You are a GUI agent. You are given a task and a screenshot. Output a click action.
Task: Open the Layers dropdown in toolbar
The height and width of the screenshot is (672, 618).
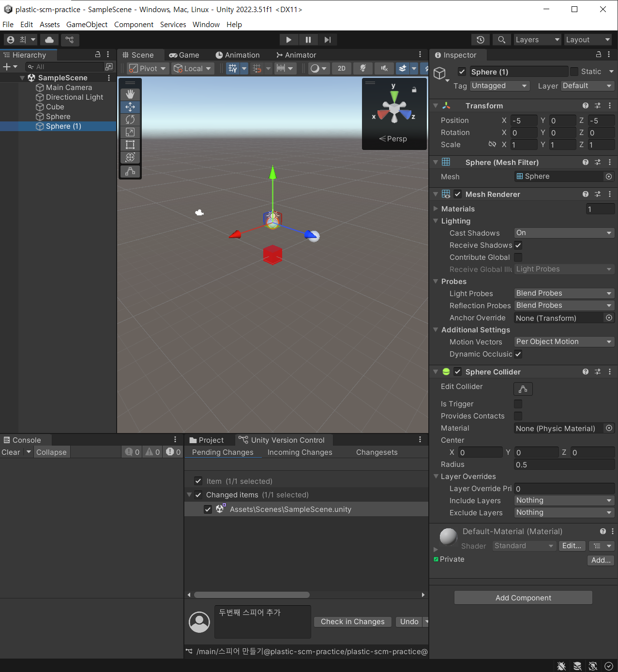pos(537,40)
